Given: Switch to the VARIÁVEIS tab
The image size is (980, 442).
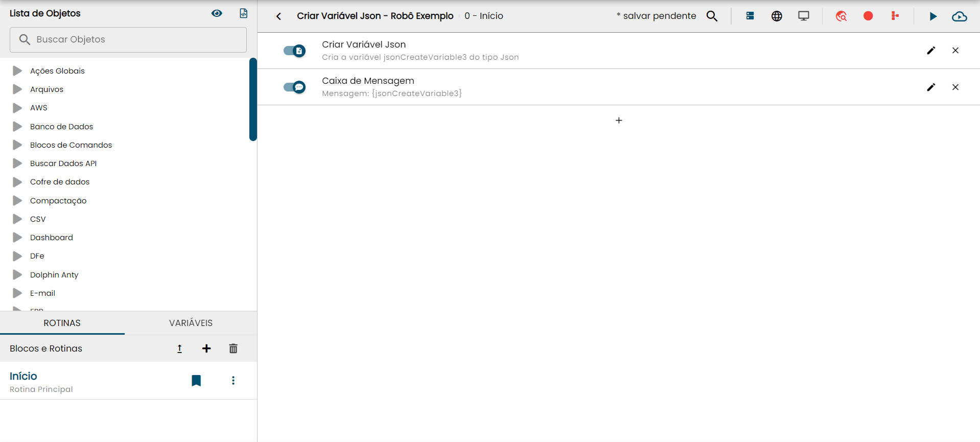Looking at the screenshot, I should click(191, 323).
